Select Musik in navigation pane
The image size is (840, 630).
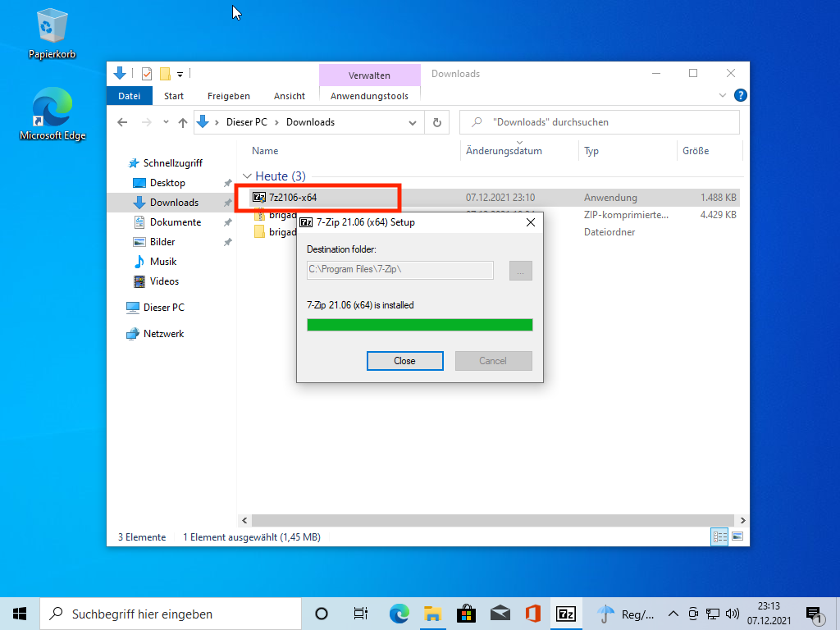(163, 262)
